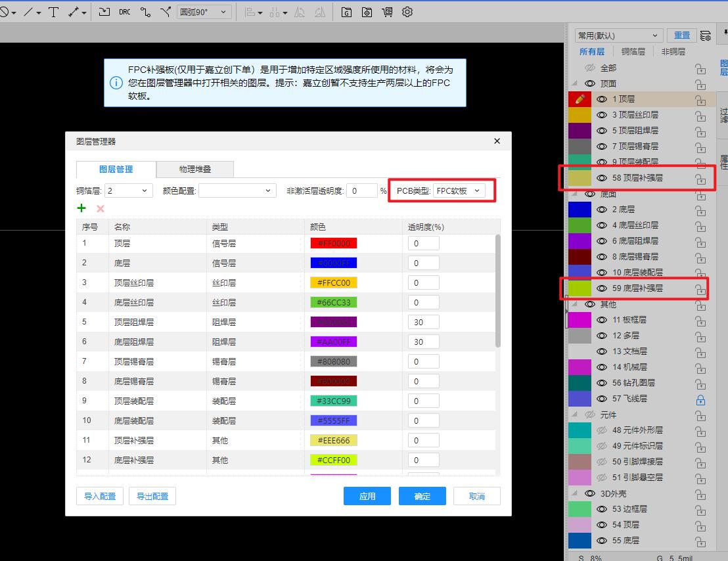The image size is (728, 561).
Task: Click lock icon for 57 飞线层
Action: click(x=700, y=399)
